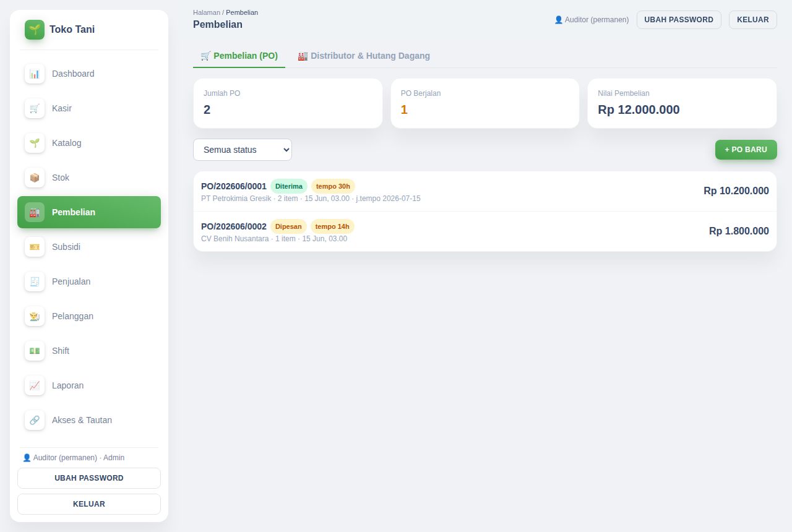Switch to Distributor & Hutang Dagang tab

pyautogui.click(x=364, y=56)
